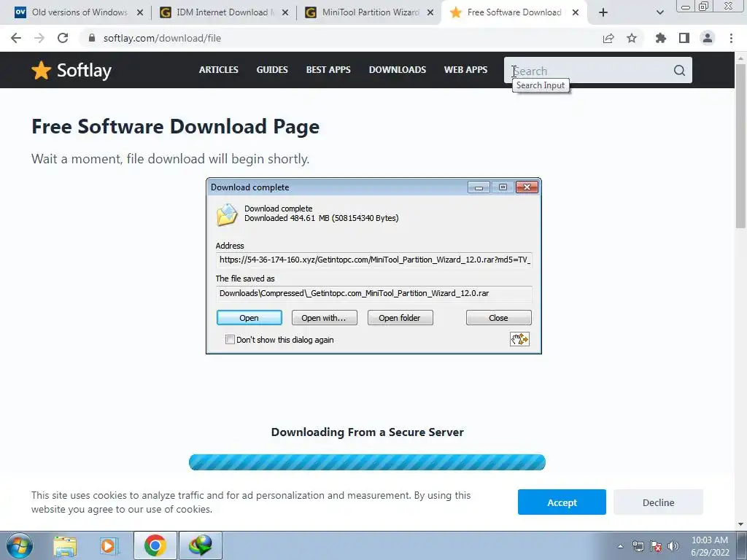Click Close button in download dialog
The image size is (747, 560).
[x=498, y=318]
